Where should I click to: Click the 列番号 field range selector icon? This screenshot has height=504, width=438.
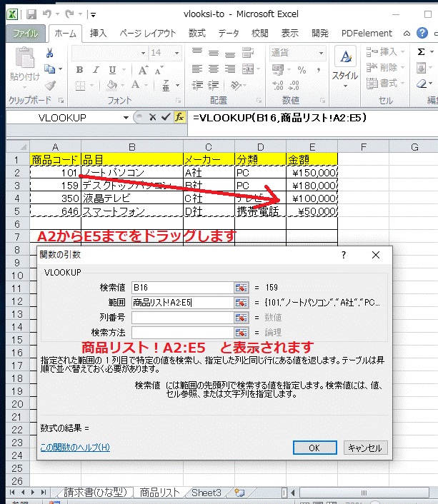pyautogui.click(x=242, y=317)
